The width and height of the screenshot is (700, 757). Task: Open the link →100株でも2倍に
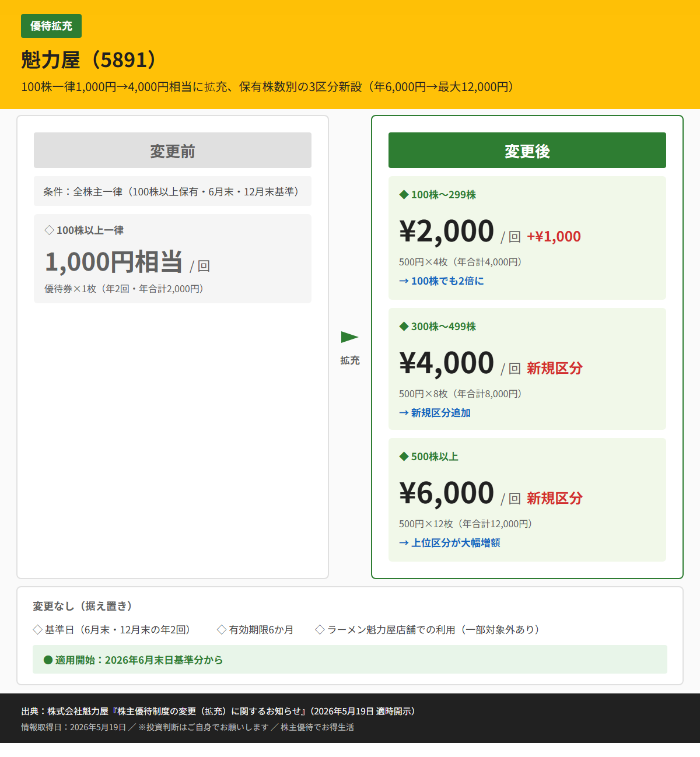(442, 281)
